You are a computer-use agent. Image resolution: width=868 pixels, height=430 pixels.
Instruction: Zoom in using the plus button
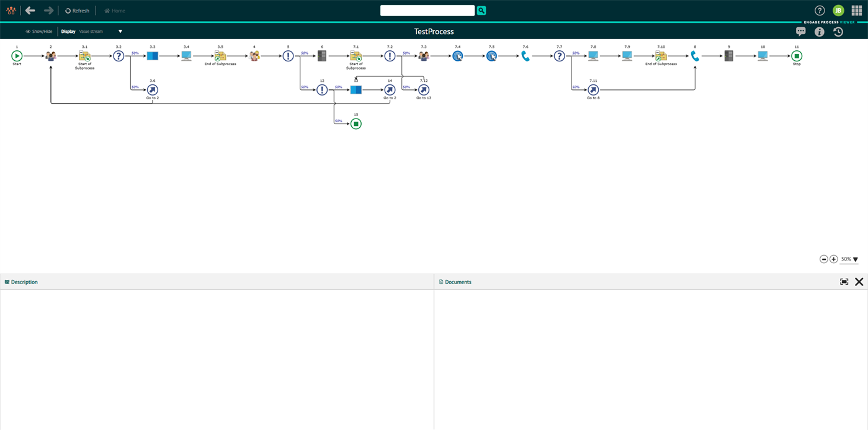point(833,259)
